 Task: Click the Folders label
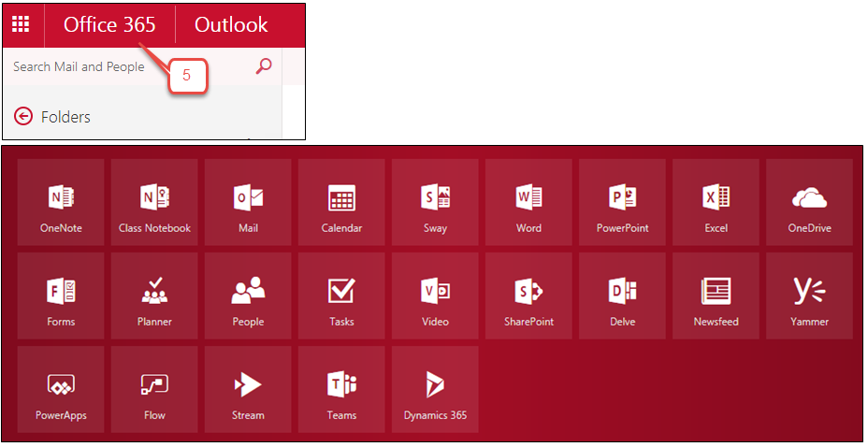[x=65, y=117]
